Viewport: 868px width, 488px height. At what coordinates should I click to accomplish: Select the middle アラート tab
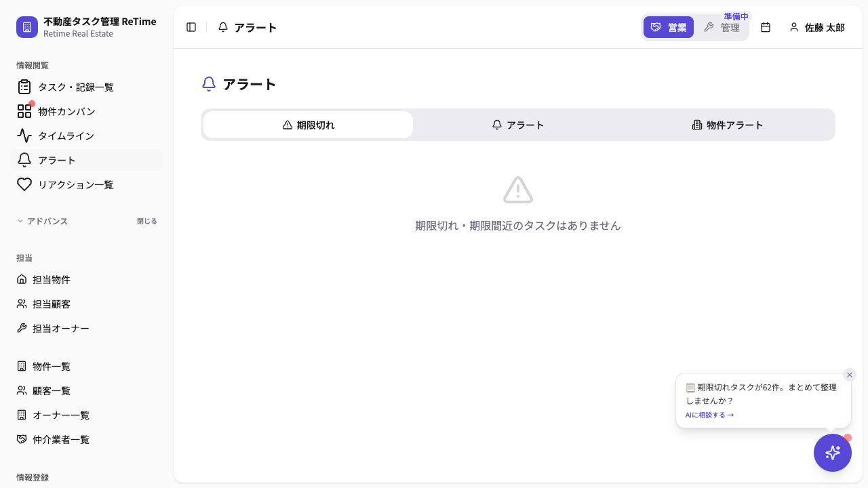point(518,125)
